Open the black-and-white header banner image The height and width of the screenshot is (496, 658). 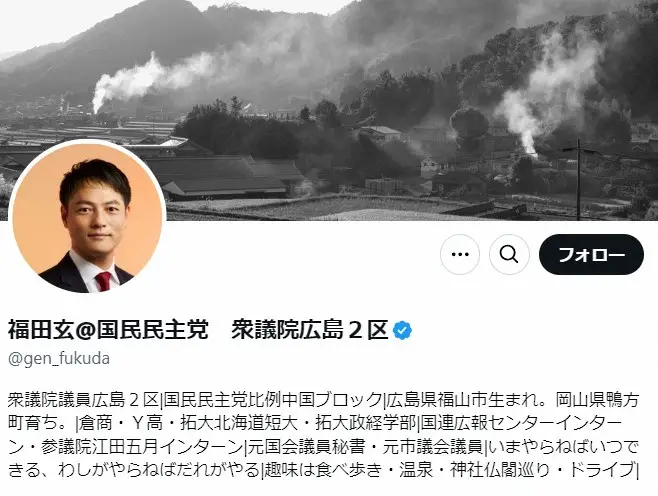click(329, 110)
